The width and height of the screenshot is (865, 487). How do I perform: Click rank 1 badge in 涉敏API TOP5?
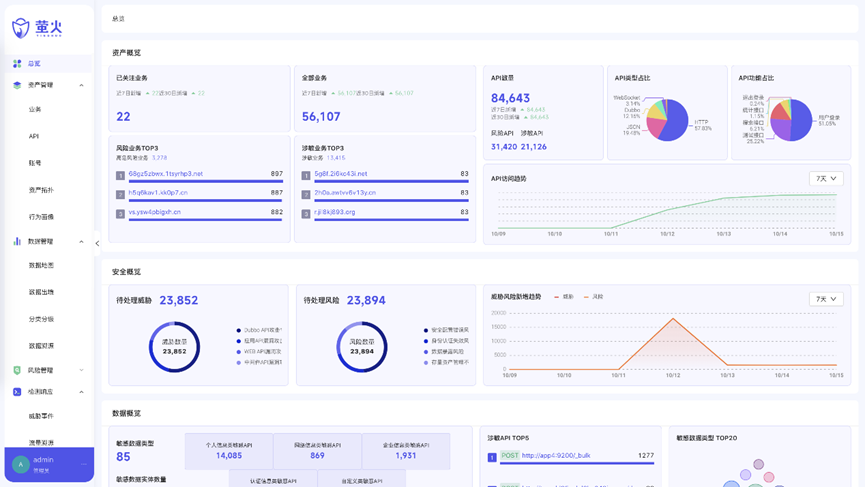pos(492,457)
